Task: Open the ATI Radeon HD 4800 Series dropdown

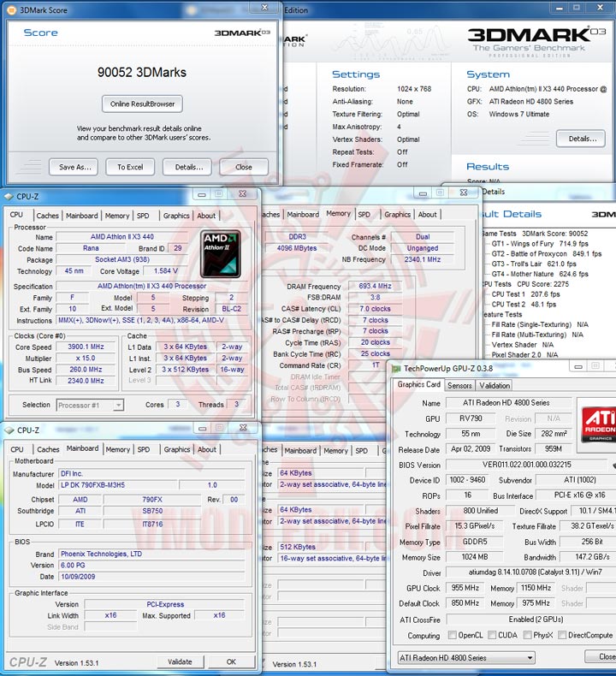Action: coord(466,658)
